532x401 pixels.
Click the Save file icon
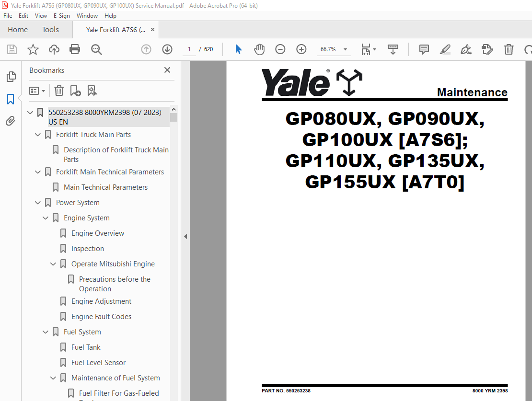tap(12, 49)
